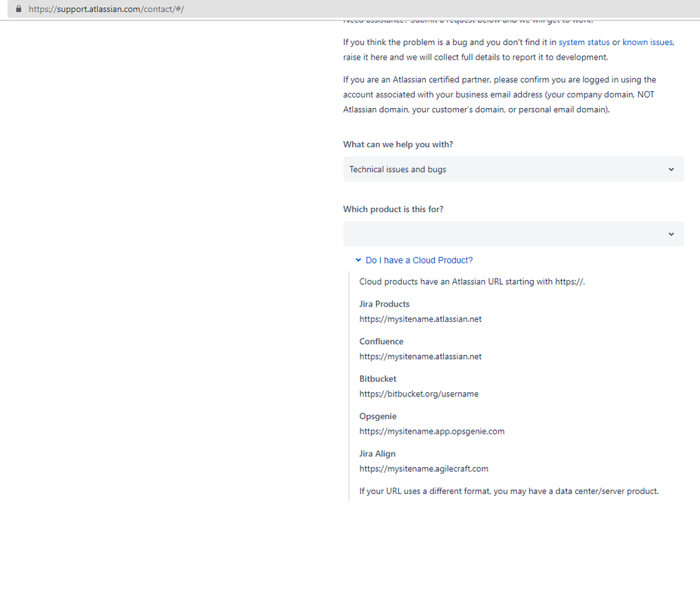Click the 'Which product is this for?' label
Screen dimensions: 700x602
pos(393,210)
